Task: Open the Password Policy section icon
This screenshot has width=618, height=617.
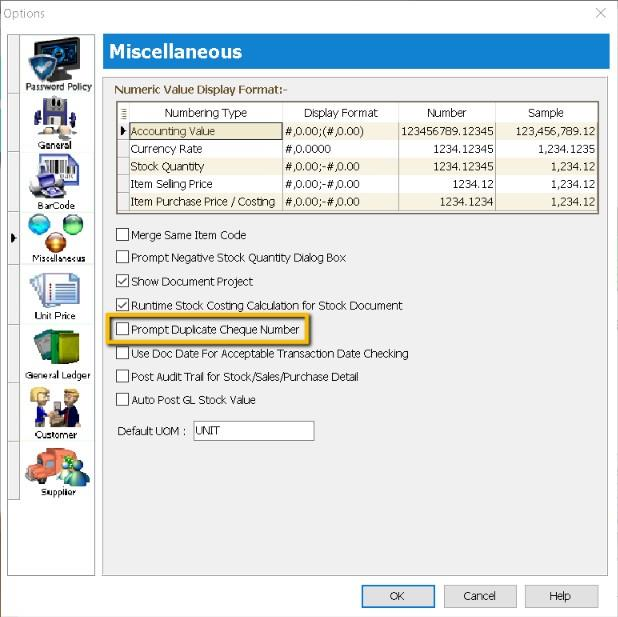Action: click(x=58, y=63)
